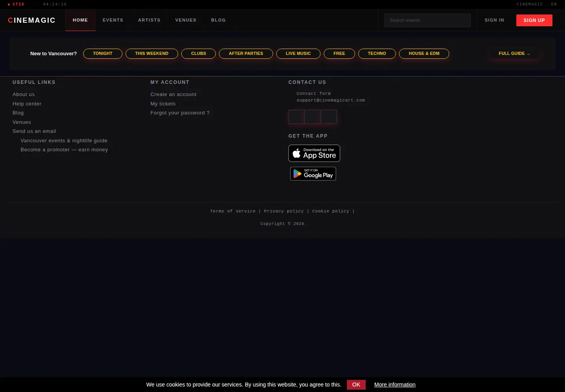Open the About us footer link
Image resolution: width=565 pixels, height=392 pixels.
click(x=24, y=94)
